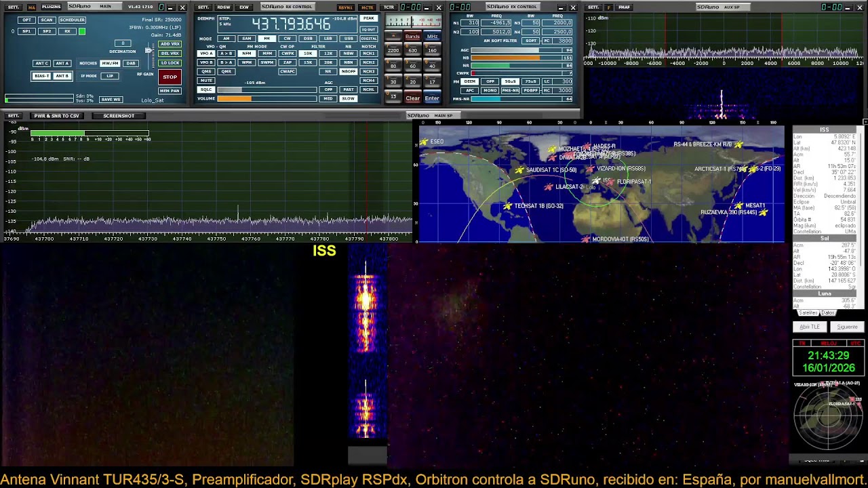Click the MESAT1 satellite marker on map
Image resolution: width=868 pixels, height=488 pixels.
(739, 205)
